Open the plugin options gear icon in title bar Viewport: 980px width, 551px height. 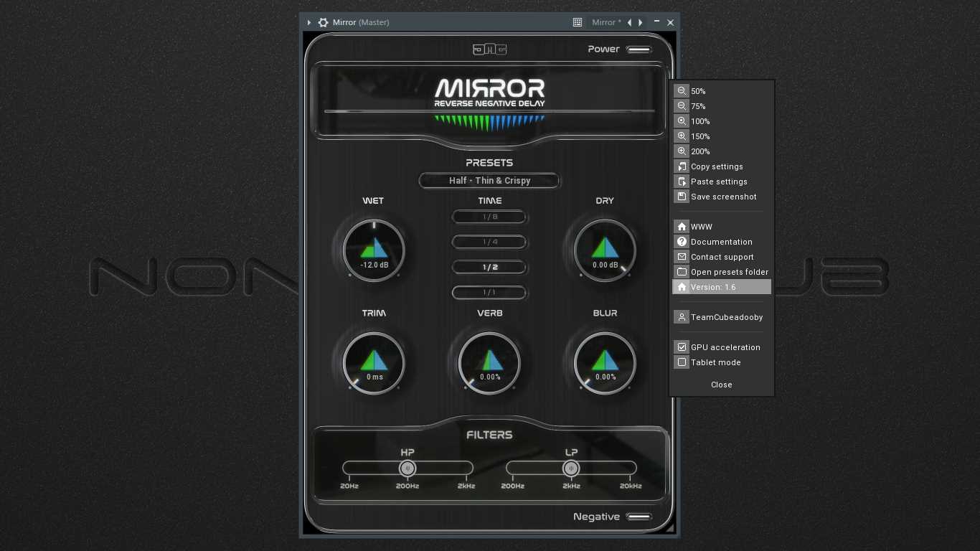tap(323, 22)
